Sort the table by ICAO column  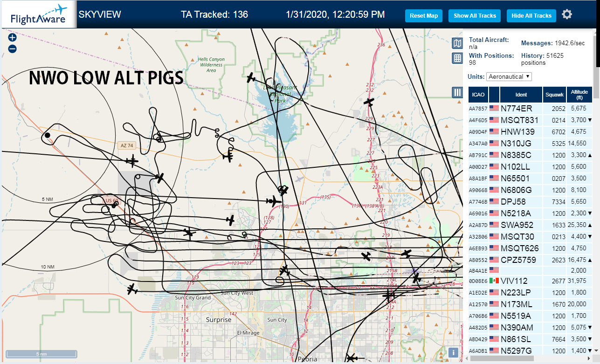[x=478, y=95]
